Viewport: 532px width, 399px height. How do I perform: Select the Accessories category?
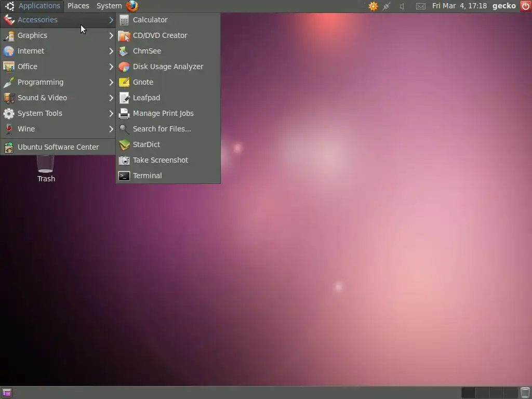click(x=58, y=20)
